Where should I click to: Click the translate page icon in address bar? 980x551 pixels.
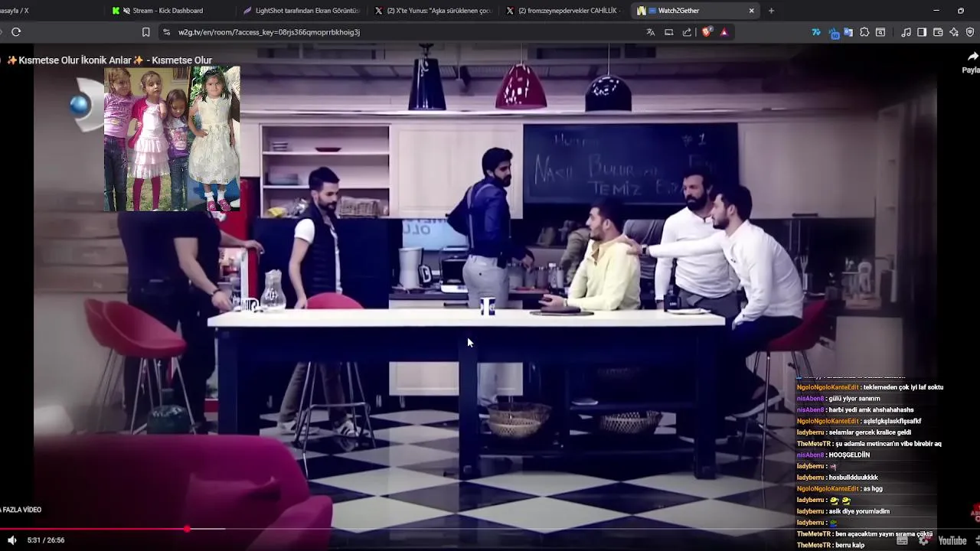tap(651, 32)
